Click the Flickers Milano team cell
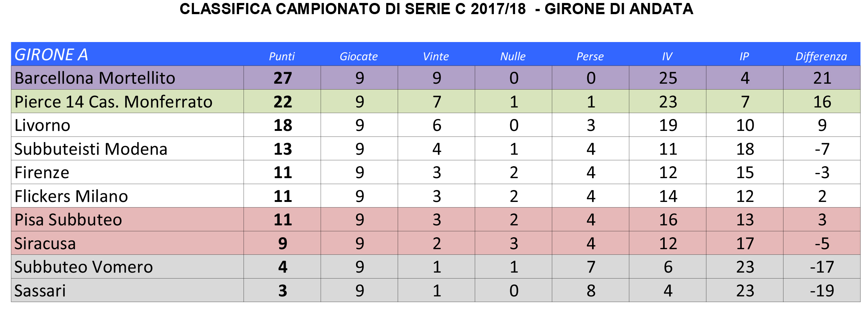868x328 pixels. (x=71, y=196)
